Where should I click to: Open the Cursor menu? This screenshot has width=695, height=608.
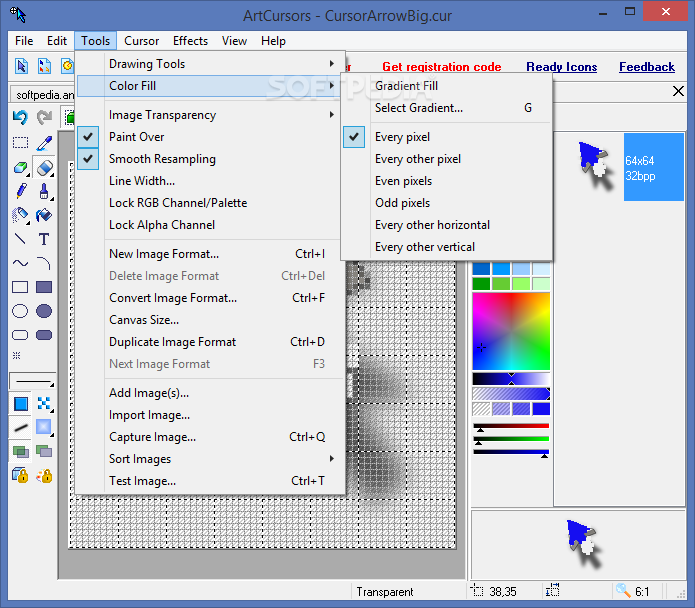[141, 41]
